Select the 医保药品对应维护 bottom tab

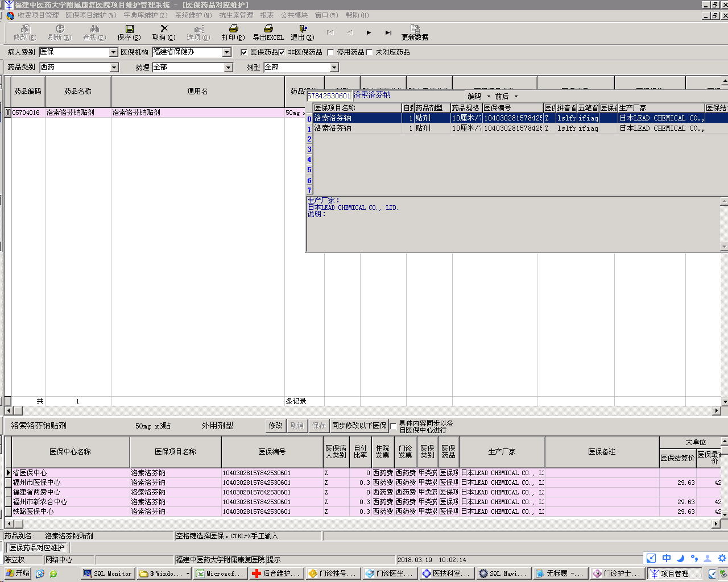point(37,548)
